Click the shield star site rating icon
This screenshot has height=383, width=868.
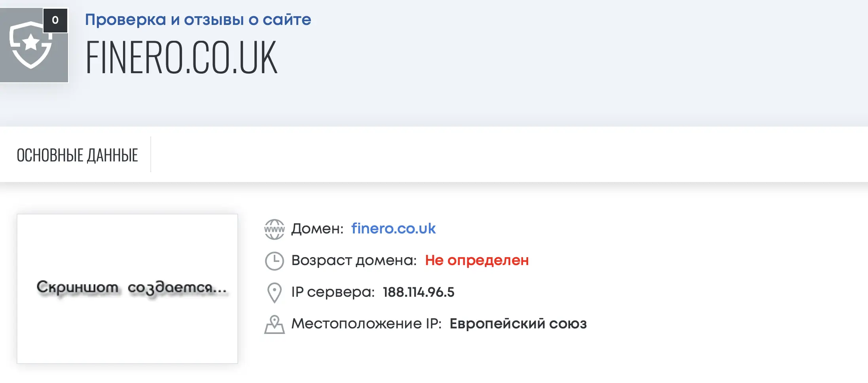click(x=31, y=45)
